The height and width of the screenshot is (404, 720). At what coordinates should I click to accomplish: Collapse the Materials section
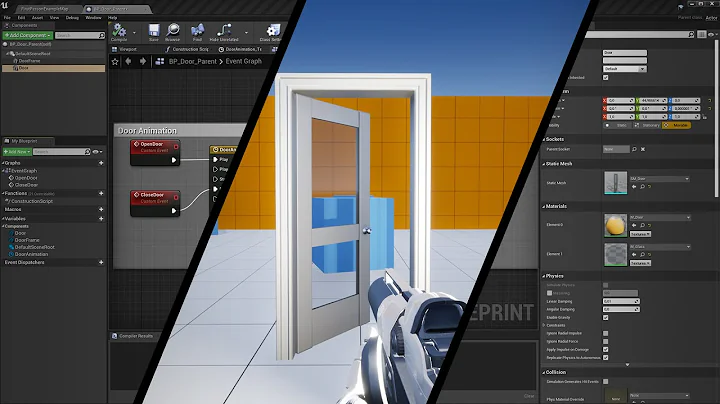tap(544, 207)
